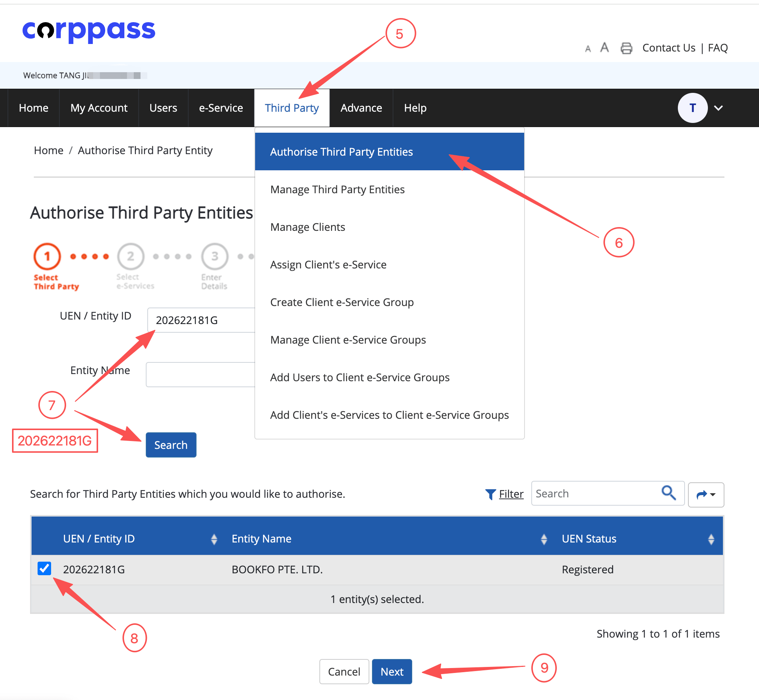Select Assign Client's e-Service menu item
Image resolution: width=759 pixels, height=700 pixels.
390,264
